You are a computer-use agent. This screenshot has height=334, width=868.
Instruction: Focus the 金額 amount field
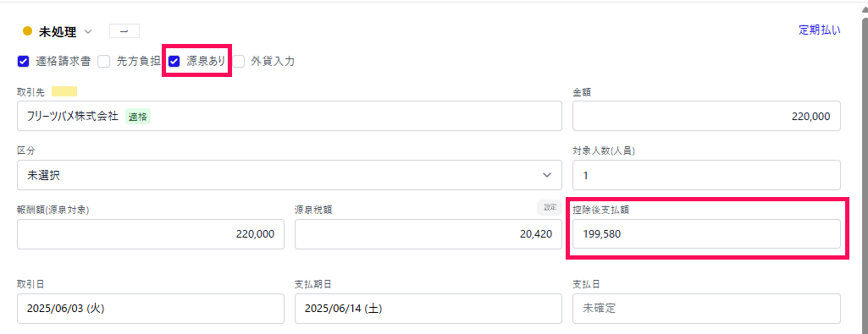click(706, 116)
